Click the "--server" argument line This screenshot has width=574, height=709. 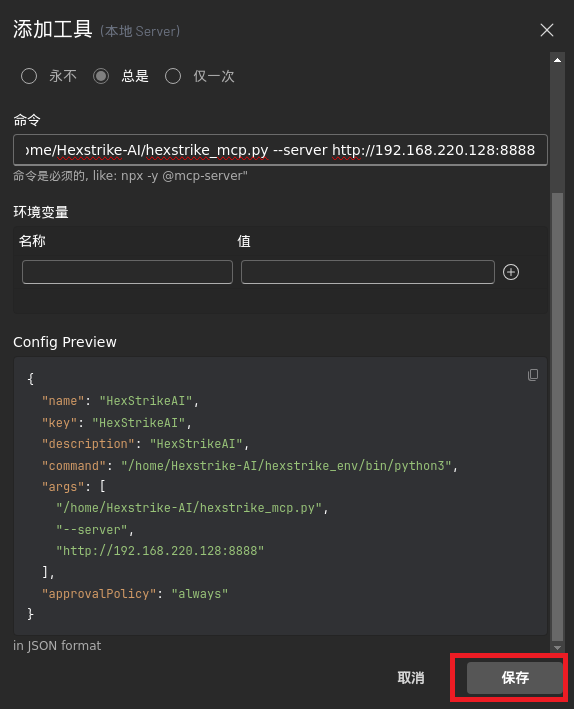point(95,529)
